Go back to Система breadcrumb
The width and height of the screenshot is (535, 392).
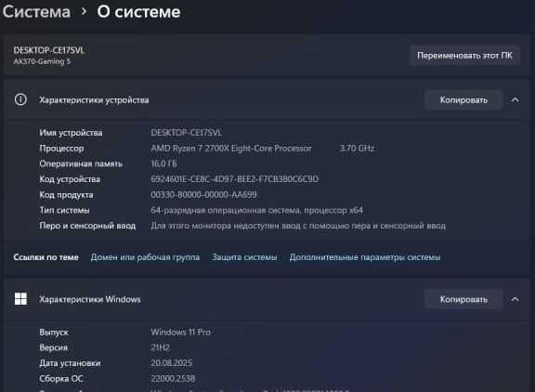click(x=36, y=12)
